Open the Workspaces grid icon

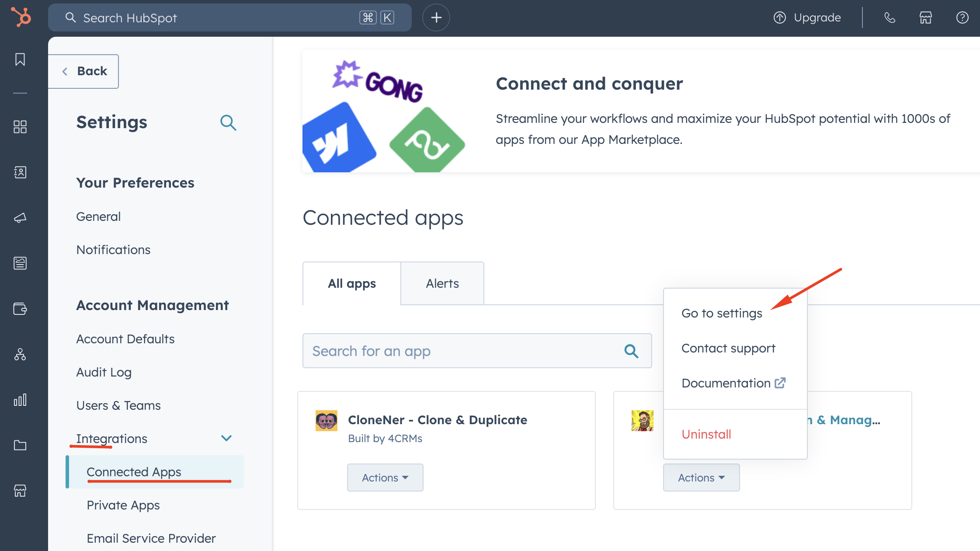pyautogui.click(x=20, y=127)
